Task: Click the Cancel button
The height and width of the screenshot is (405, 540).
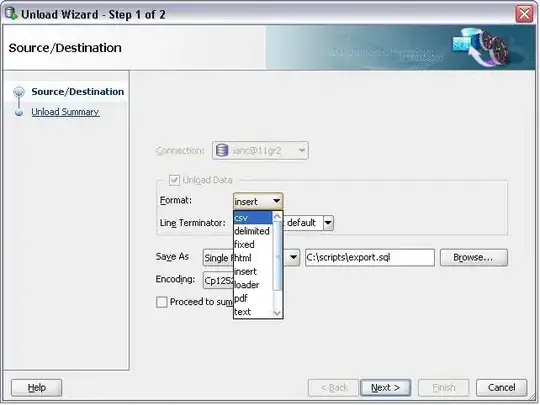Action: point(501,388)
